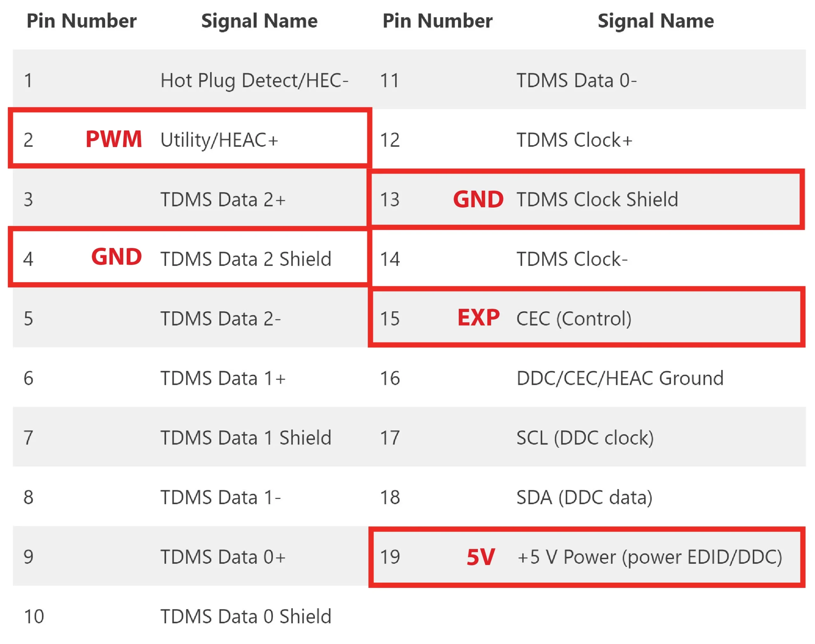Select the Hot Plug Detect/HEC- cell
Viewport: 815px width, 644px height.
tap(254, 80)
